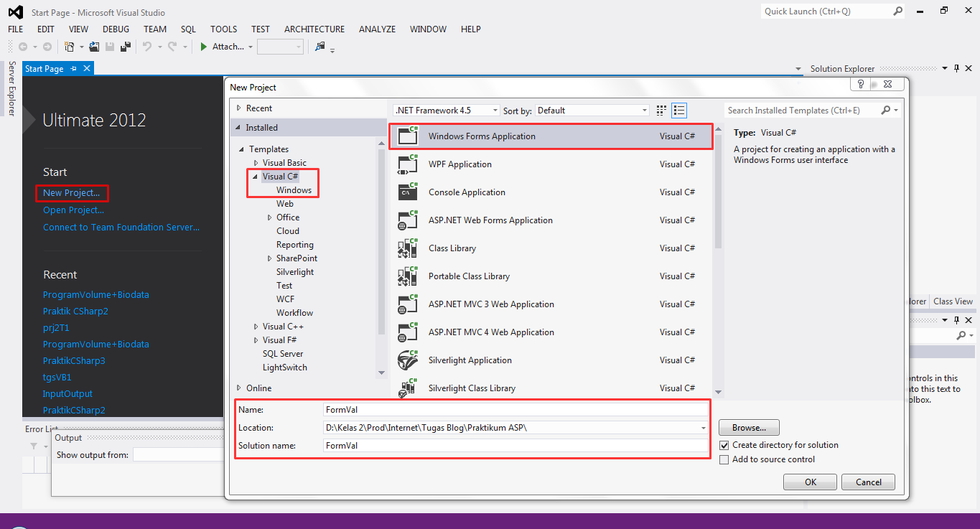Select the Class Library template icon
This screenshot has width=980, height=529.
(408, 248)
